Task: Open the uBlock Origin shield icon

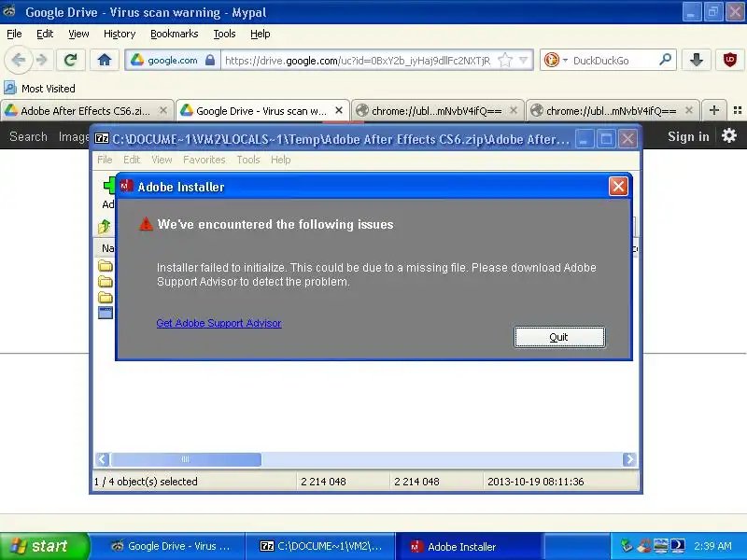Action: tap(730, 60)
